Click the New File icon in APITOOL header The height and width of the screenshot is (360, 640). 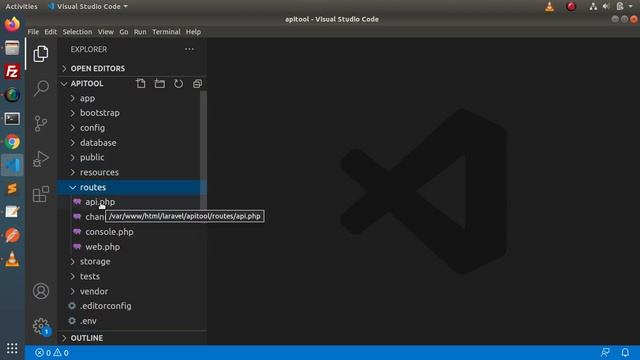141,84
